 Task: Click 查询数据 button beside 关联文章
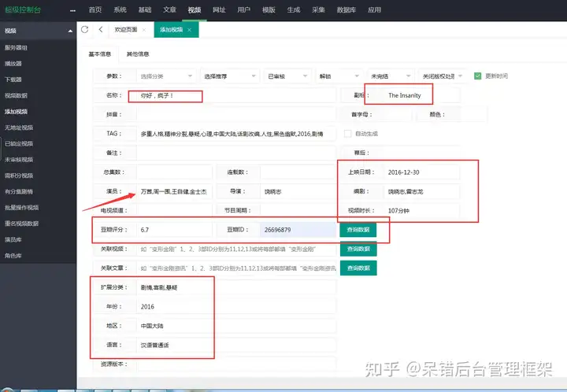click(358, 268)
